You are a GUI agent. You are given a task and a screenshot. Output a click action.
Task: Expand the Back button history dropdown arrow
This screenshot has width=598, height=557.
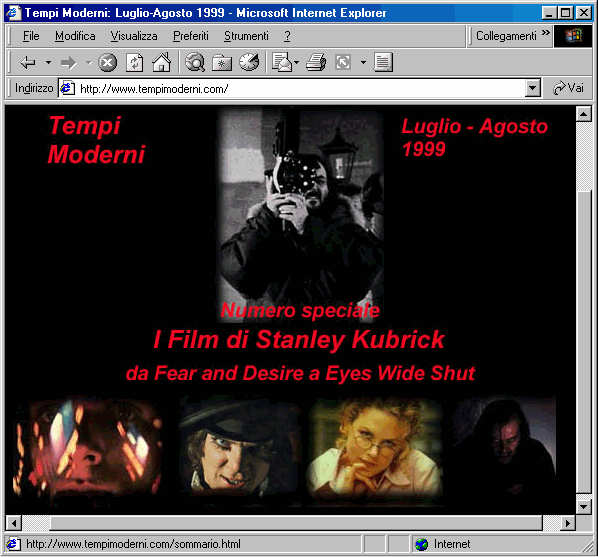48,62
